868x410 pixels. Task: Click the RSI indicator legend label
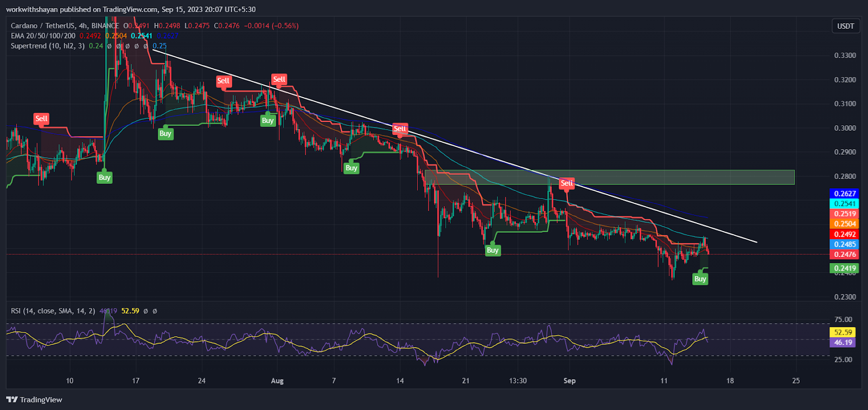point(53,311)
